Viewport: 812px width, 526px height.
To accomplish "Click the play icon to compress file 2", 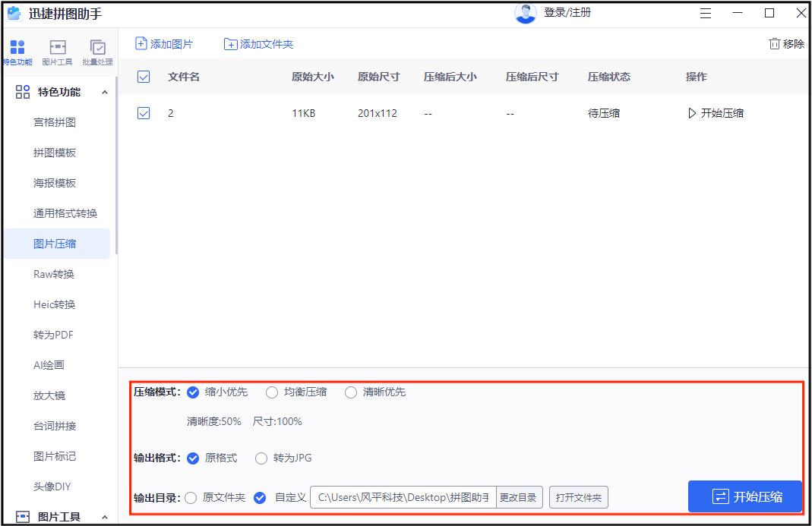I will [x=692, y=112].
